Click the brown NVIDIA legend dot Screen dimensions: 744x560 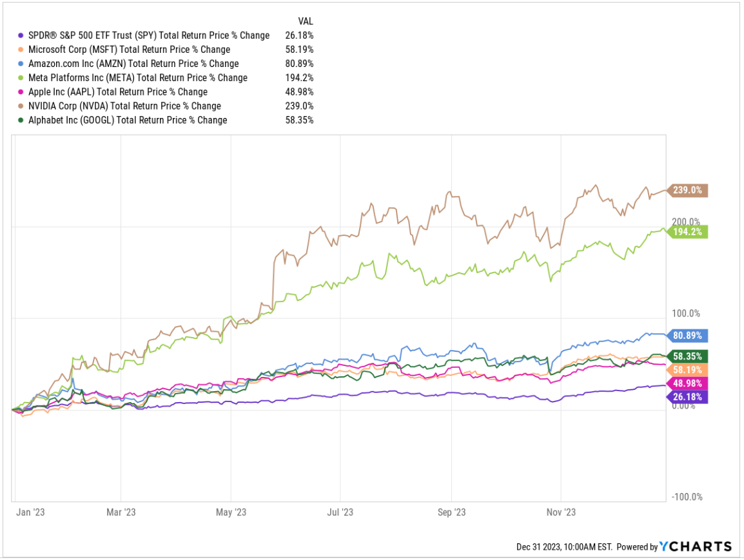coord(20,106)
